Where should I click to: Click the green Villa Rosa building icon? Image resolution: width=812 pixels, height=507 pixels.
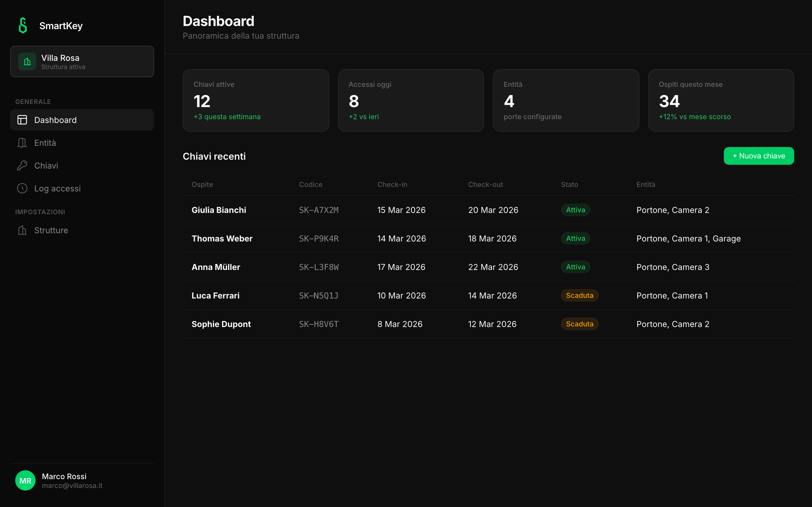point(27,62)
